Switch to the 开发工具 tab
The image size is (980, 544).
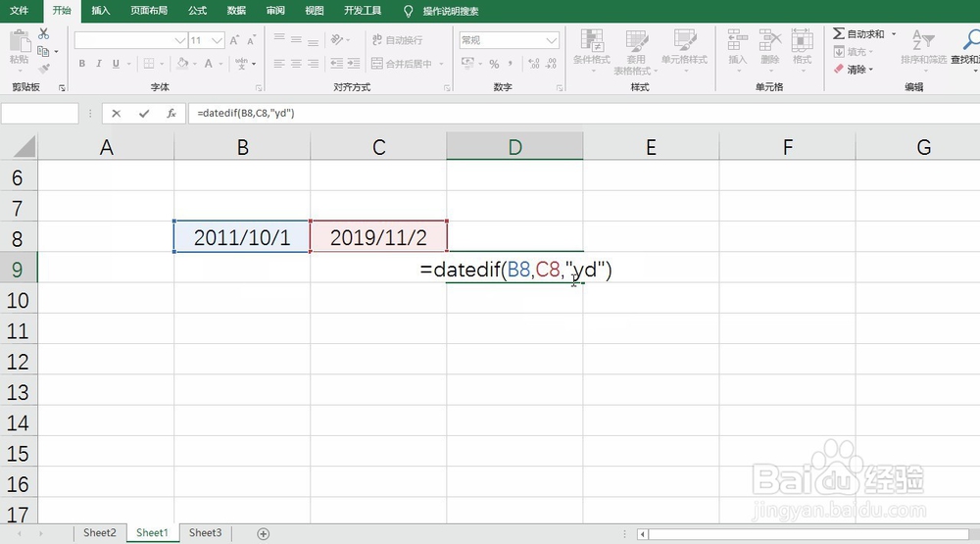[x=363, y=11]
